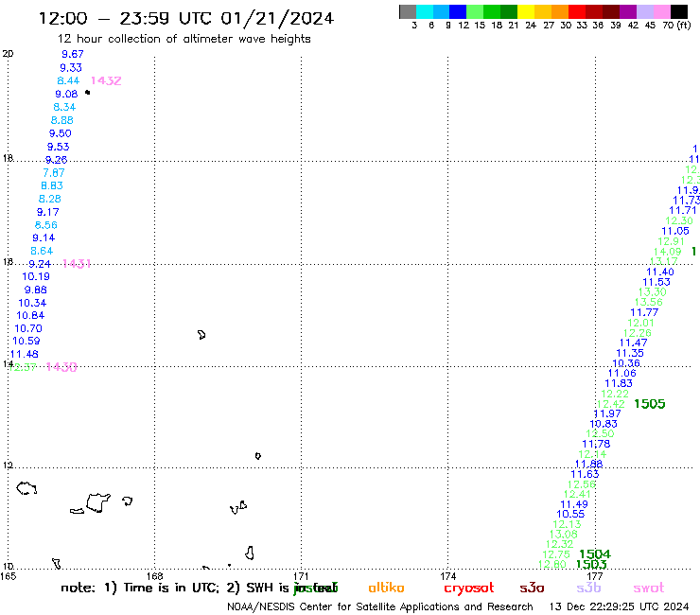Click the longitude axis label 165
Image resolution: width=700 pixels, height=615 pixels.
(x=8, y=576)
